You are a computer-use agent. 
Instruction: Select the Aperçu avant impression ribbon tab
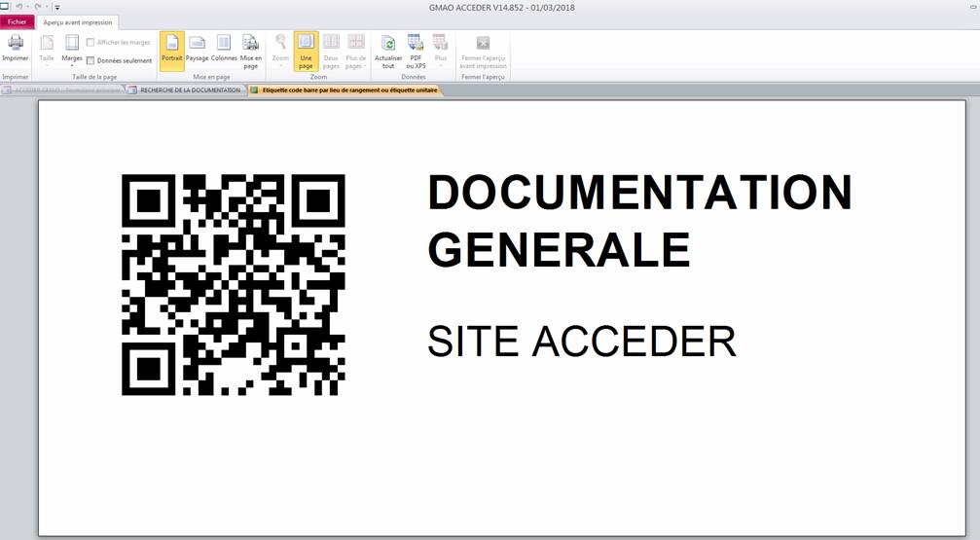coord(78,22)
